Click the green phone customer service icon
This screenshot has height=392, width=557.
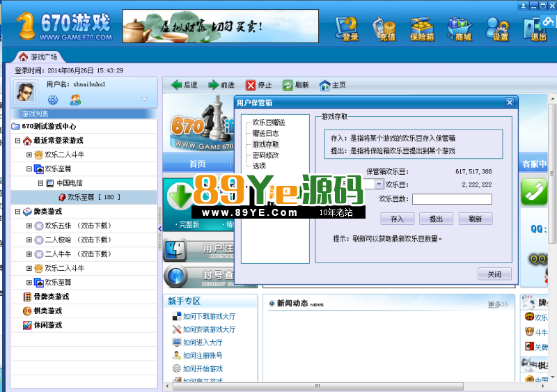pos(534,192)
